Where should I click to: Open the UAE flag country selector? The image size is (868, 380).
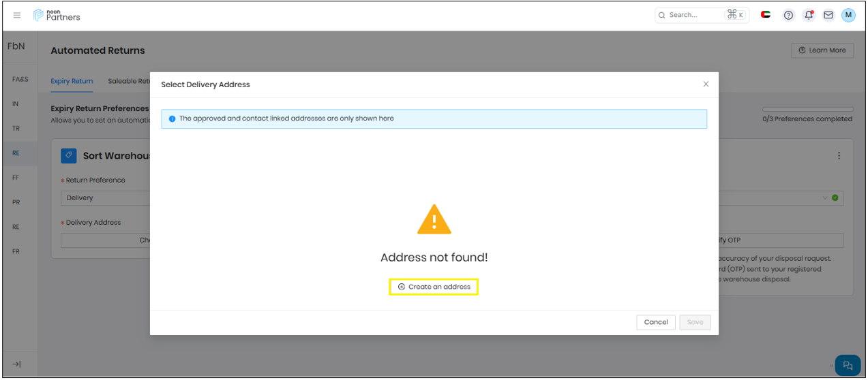pos(766,14)
